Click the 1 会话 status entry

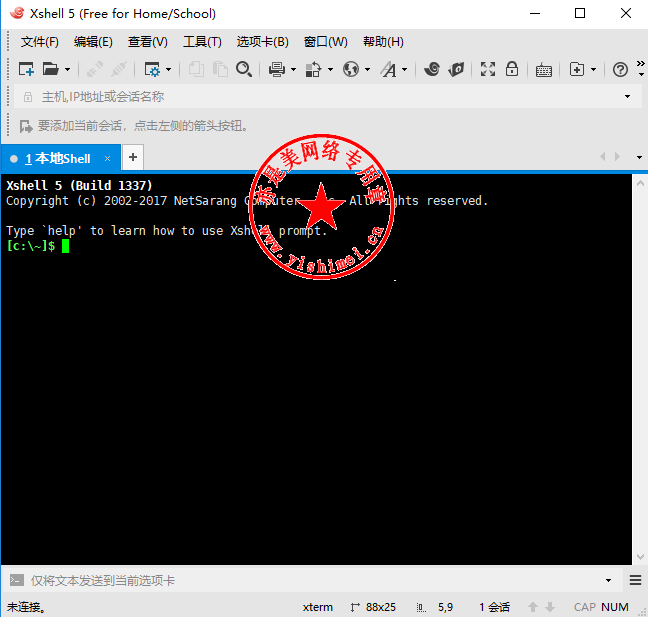495,607
